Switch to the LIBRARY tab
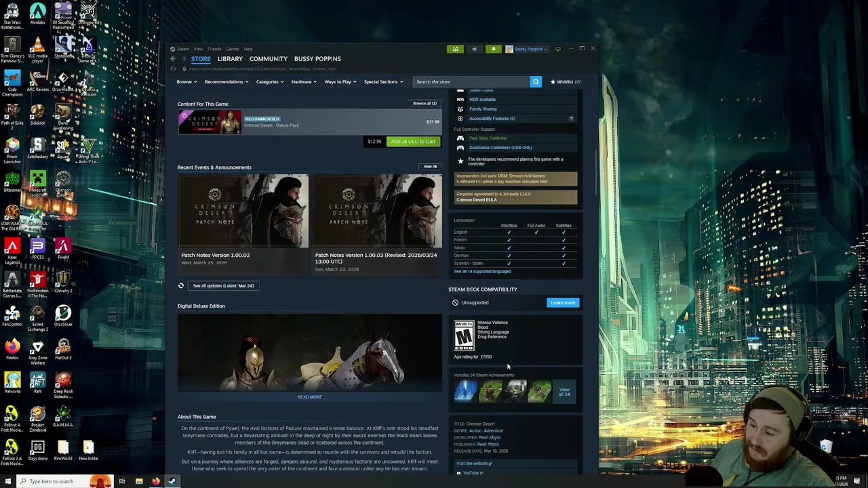The width and height of the screenshot is (868, 488). tap(230, 59)
